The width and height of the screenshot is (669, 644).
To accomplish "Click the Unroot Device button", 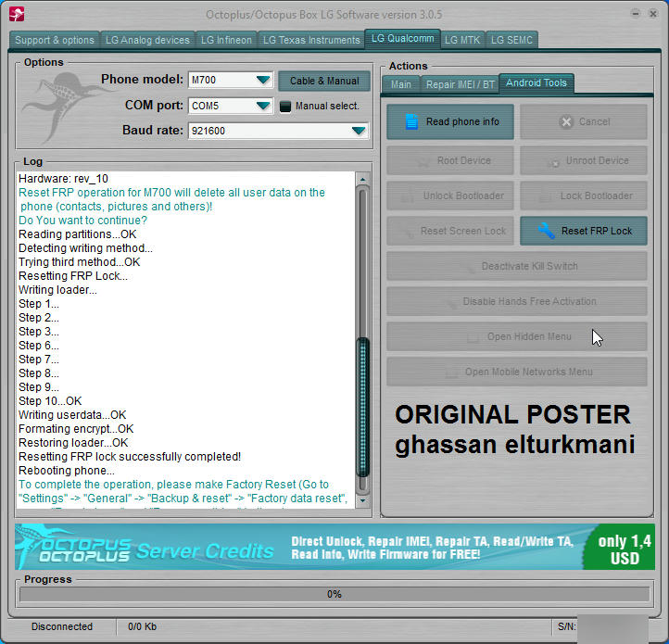I will (x=584, y=160).
